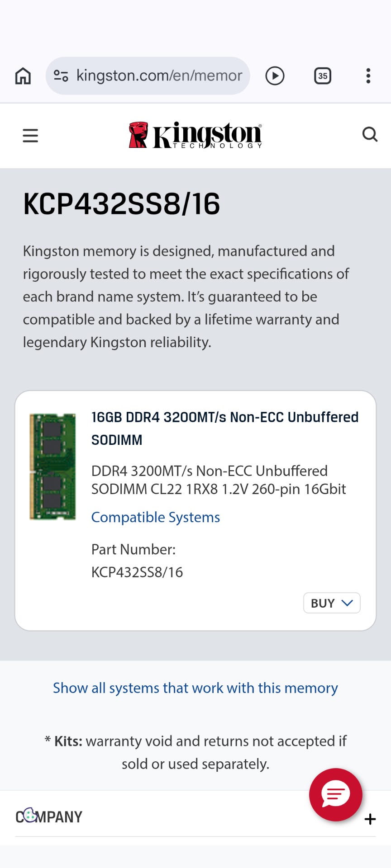Click the kingston.com URL text
This screenshot has width=391, height=868.
[x=159, y=75]
